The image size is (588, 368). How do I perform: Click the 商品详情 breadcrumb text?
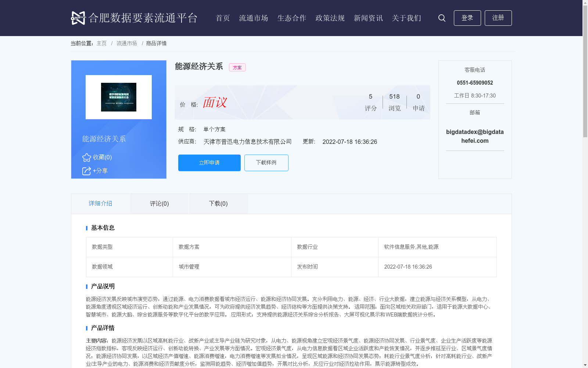click(156, 43)
